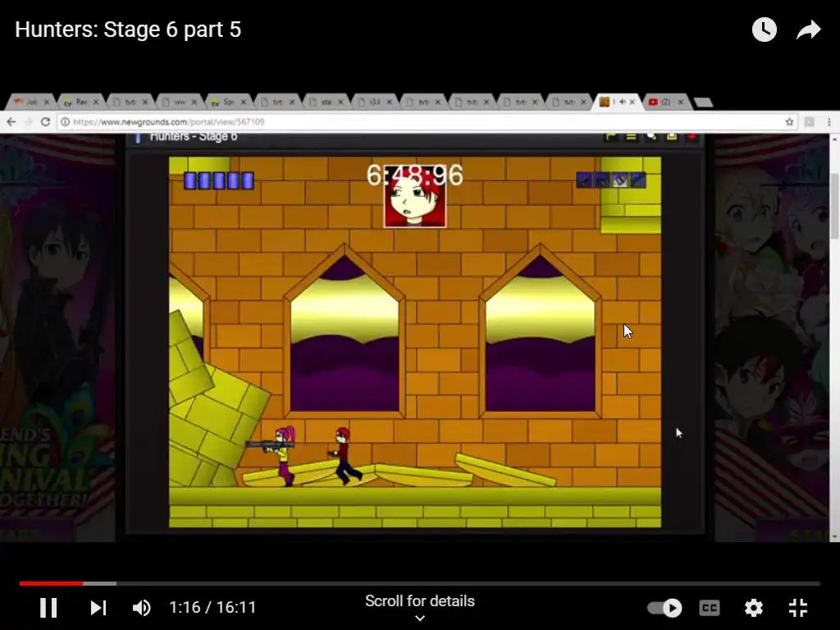Expand details via the Scroll for details chevron
840x630 pixels.
(x=420, y=619)
